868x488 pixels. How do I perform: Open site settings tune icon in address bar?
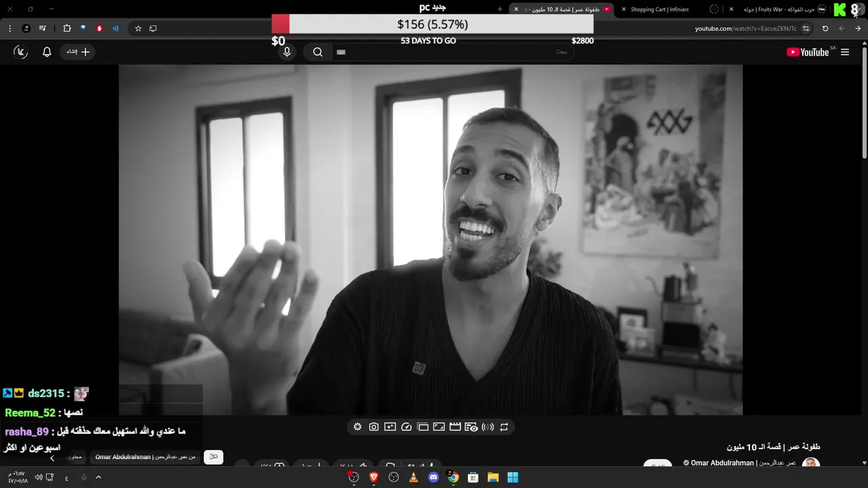pos(806,28)
